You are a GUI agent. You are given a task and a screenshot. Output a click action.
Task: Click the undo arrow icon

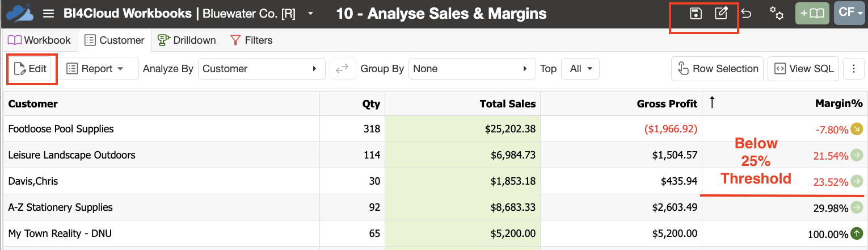tap(747, 14)
